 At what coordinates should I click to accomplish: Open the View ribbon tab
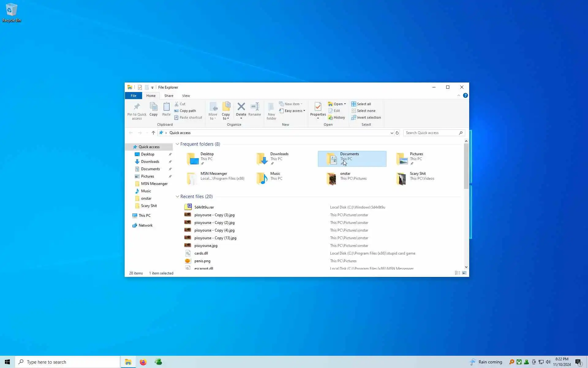point(186,96)
